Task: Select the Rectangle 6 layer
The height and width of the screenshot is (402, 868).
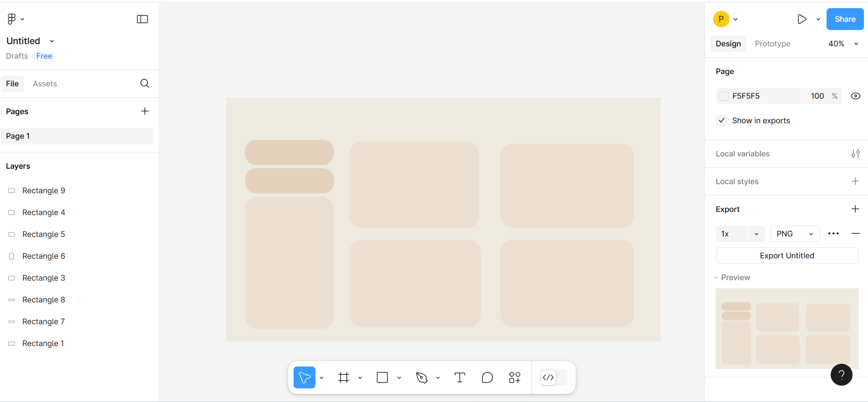Action: click(44, 256)
